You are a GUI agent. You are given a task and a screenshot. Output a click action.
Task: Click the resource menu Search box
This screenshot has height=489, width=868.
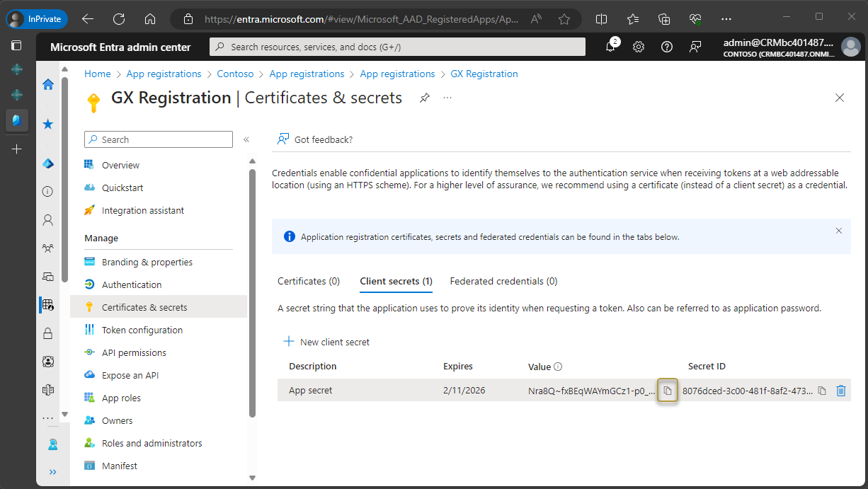pyautogui.click(x=159, y=139)
